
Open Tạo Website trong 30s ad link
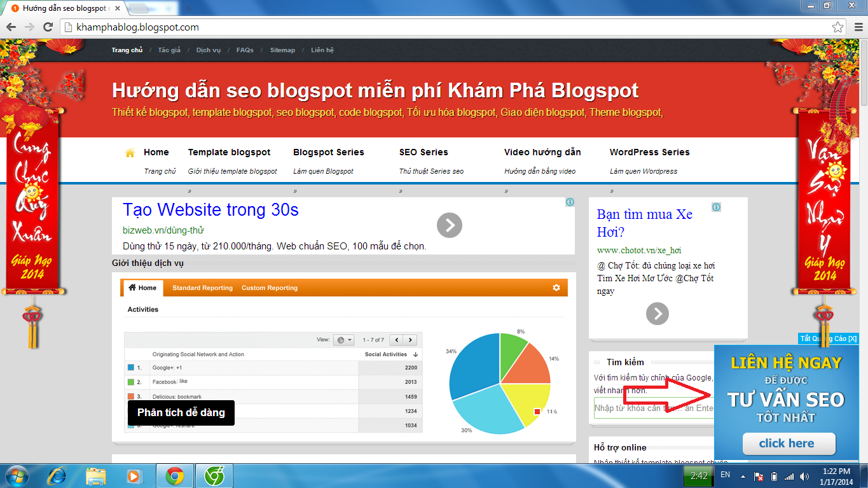point(210,210)
